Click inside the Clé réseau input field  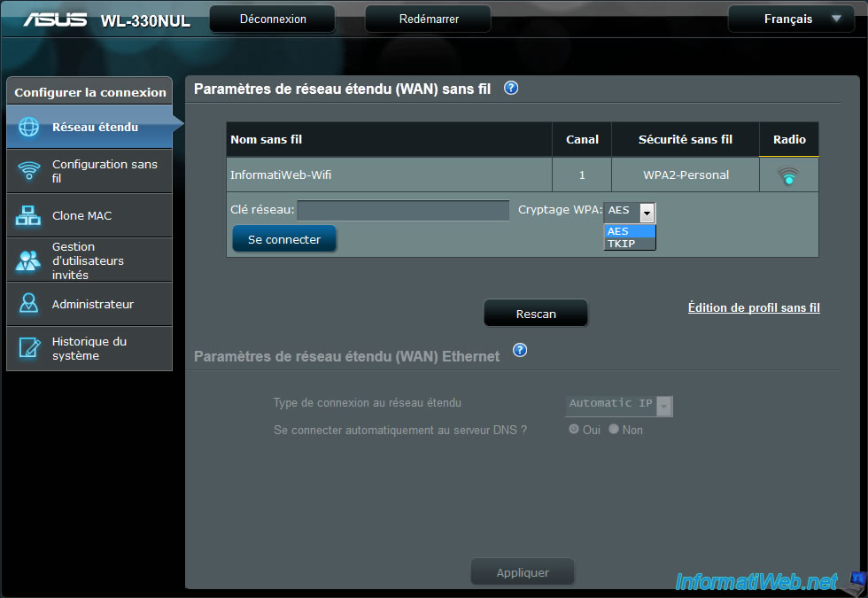point(403,211)
